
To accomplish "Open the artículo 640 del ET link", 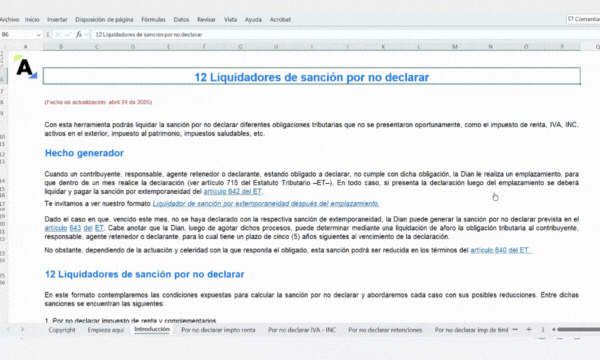I will click(x=500, y=250).
